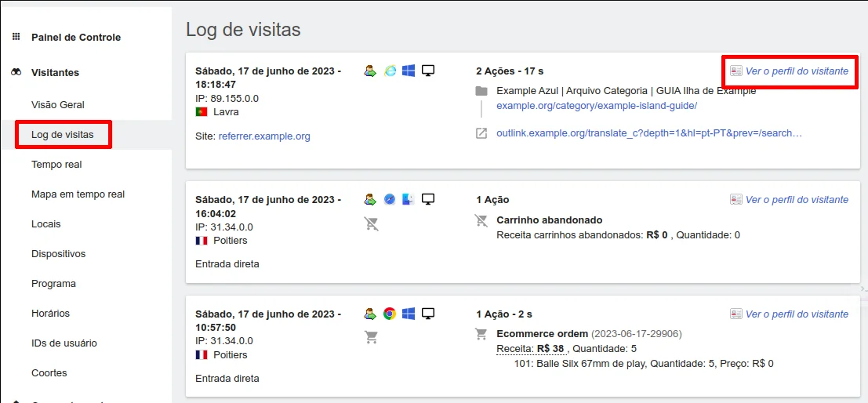Follow the example.org/category/example-island-guide/ link
The width and height of the screenshot is (868, 403).
tap(597, 106)
